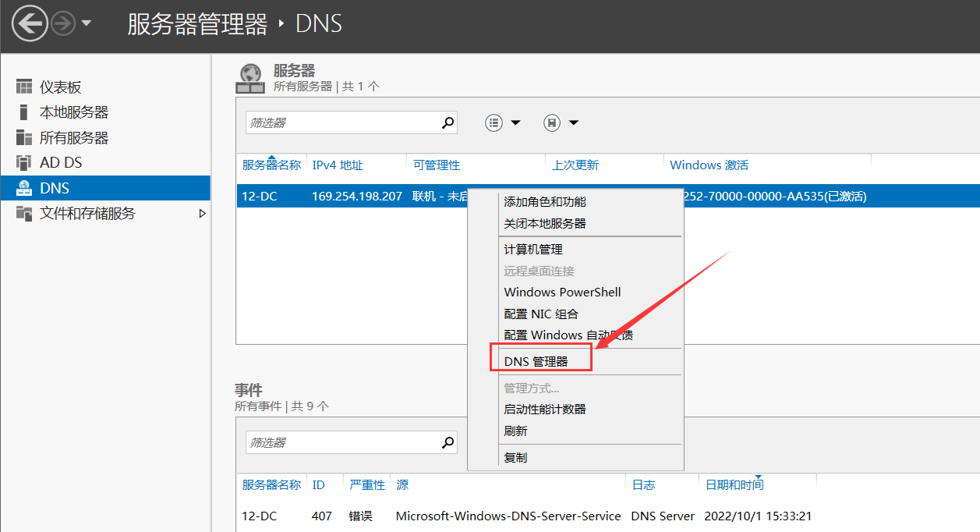Sort by IPv4 地址 column
This screenshot has width=980, height=532.
[x=338, y=165]
